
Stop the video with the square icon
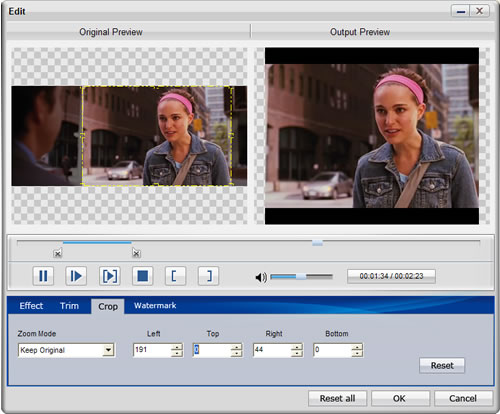click(142, 276)
